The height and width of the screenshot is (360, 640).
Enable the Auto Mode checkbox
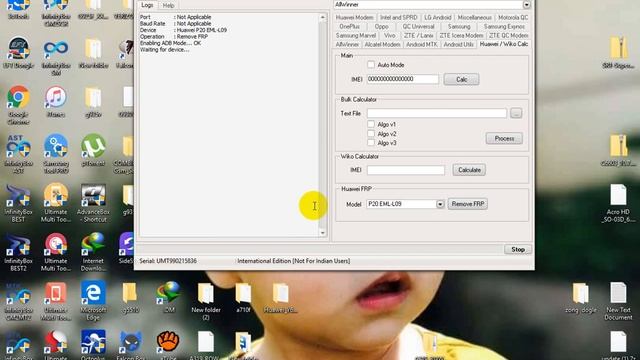point(371,64)
